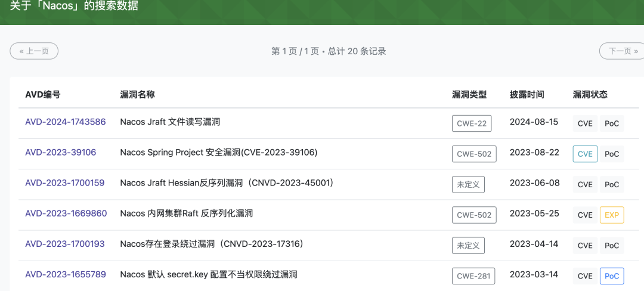The image size is (644, 291).
Task: Click CWE-502 badge in AVD-2023-39106 row
Action: pyautogui.click(x=474, y=154)
